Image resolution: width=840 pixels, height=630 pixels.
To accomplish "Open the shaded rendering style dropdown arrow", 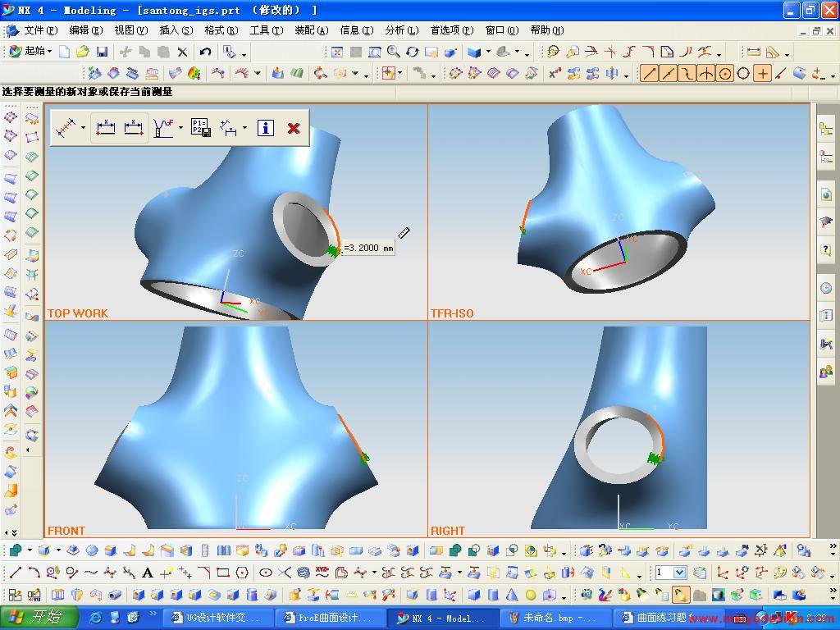I will [488, 52].
